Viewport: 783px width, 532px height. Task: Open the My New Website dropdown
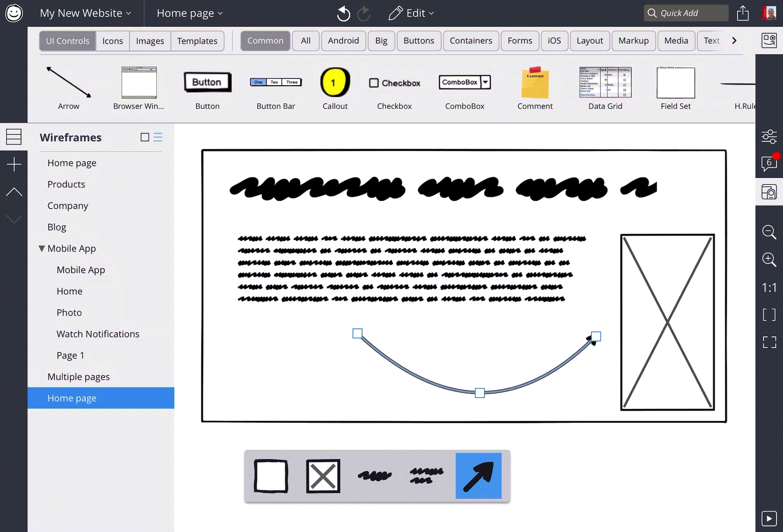click(85, 13)
